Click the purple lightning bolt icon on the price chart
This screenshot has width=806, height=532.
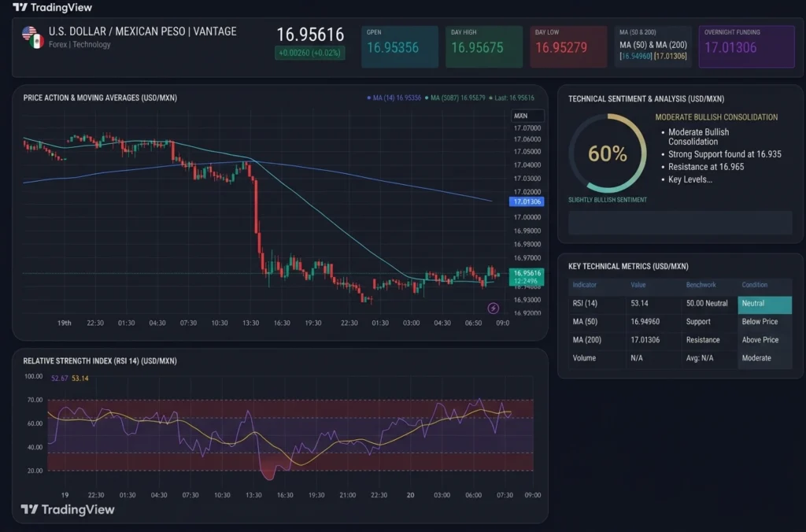point(493,308)
